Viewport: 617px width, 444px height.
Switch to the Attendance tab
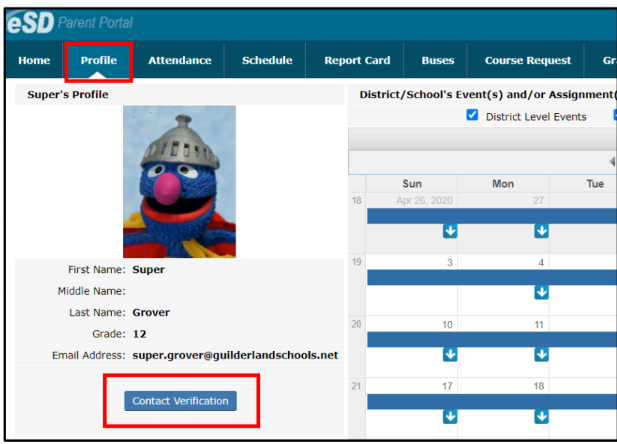click(180, 60)
